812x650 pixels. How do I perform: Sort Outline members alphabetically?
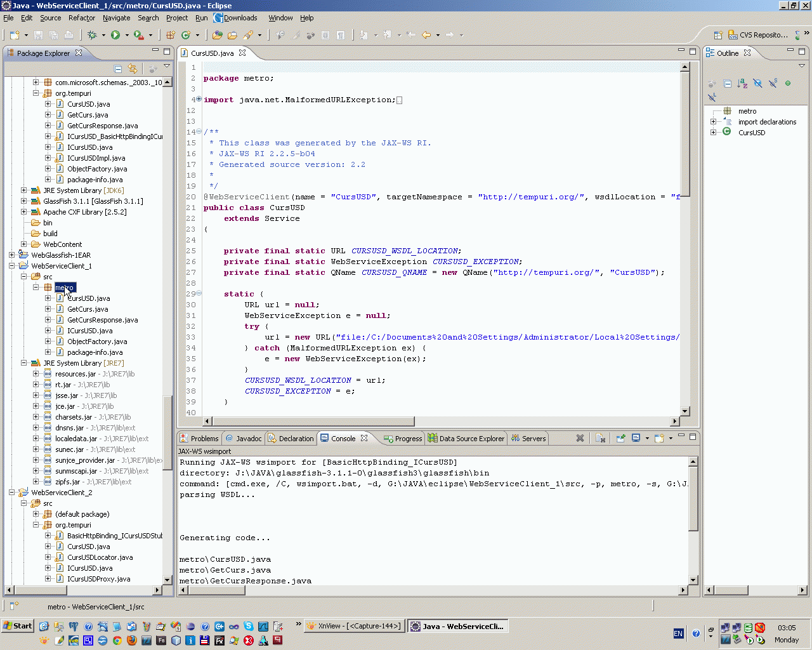(x=742, y=83)
